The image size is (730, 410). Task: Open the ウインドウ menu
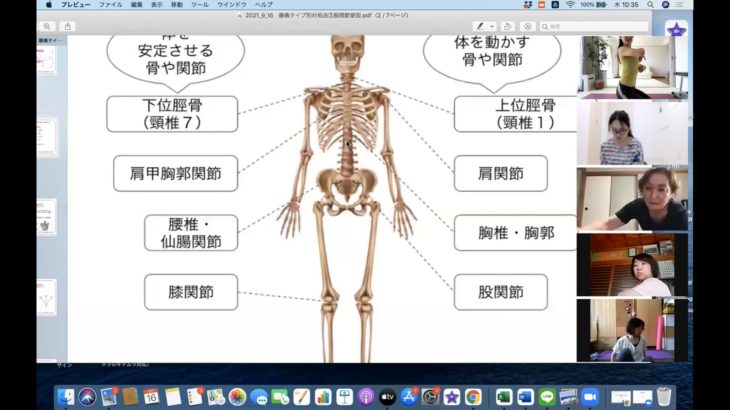[x=231, y=5]
